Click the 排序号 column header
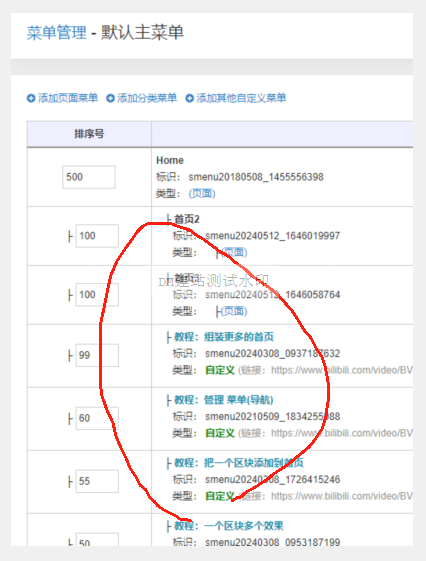The height and width of the screenshot is (561, 426). [x=89, y=134]
